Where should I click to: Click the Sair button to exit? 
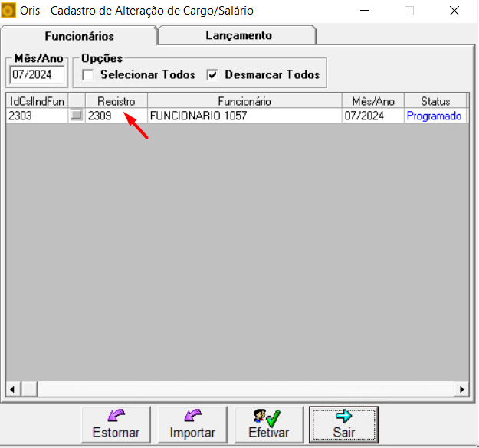[x=344, y=424]
